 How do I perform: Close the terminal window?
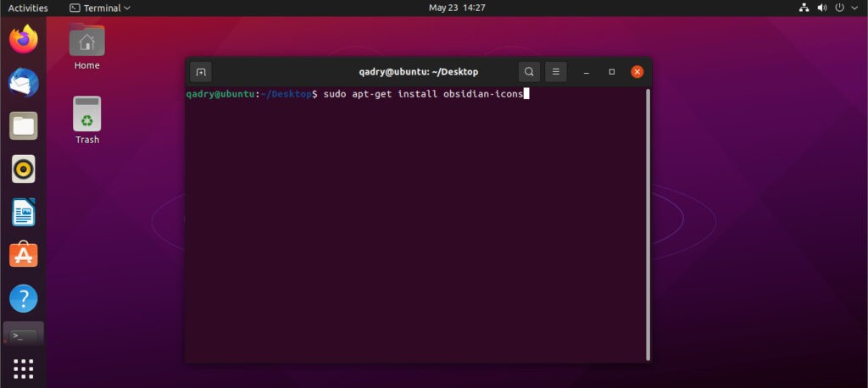coord(637,72)
